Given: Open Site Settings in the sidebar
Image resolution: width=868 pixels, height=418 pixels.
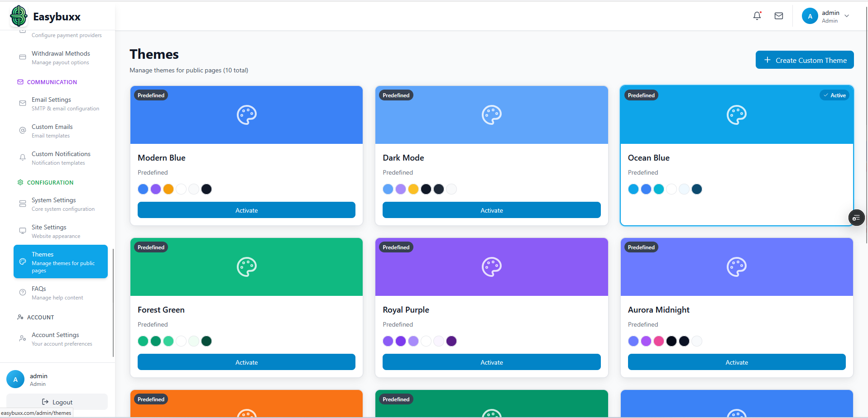Looking at the screenshot, I should pyautogui.click(x=49, y=231).
